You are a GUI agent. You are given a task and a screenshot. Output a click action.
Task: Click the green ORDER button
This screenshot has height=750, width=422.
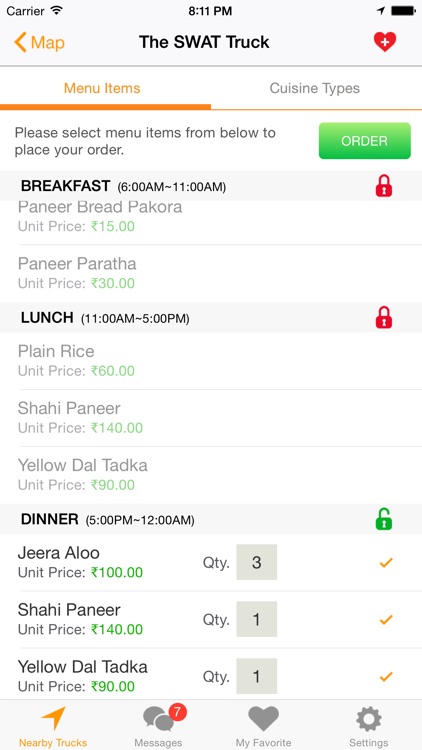[x=365, y=141]
